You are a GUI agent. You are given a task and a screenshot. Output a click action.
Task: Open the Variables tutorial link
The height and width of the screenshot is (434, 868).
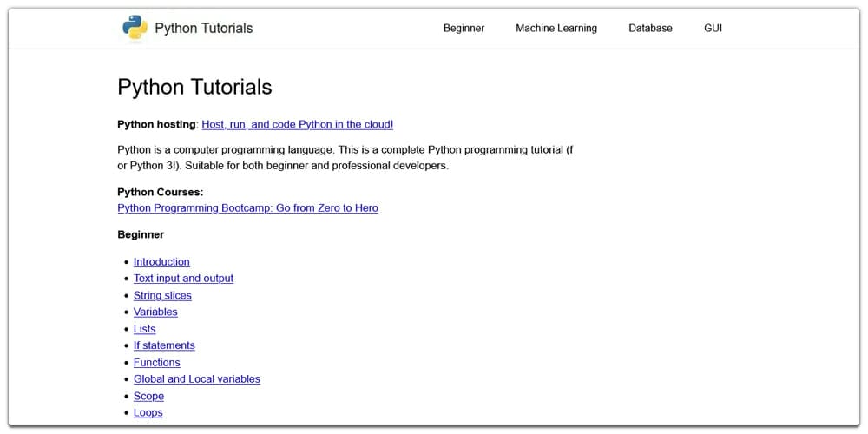pos(155,312)
